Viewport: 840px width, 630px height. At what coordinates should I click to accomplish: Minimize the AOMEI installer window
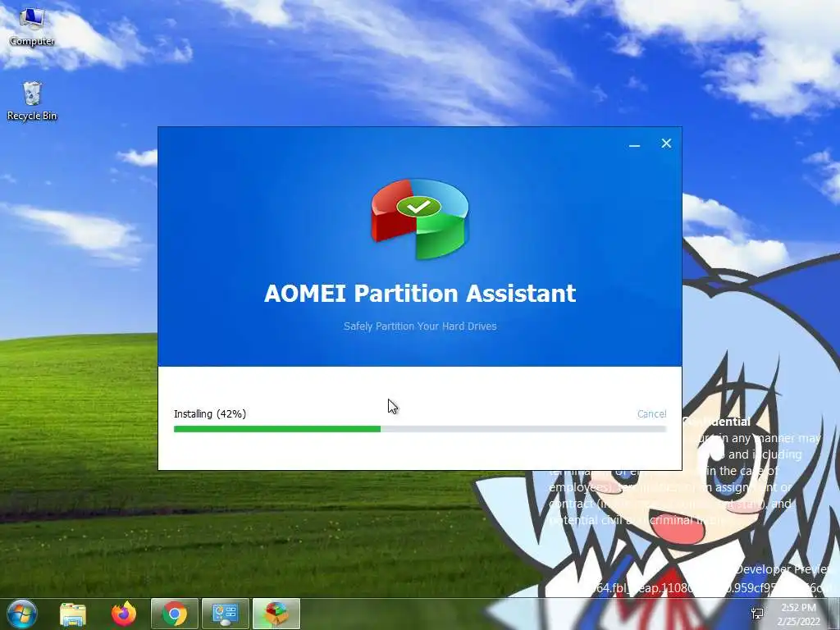click(x=634, y=144)
